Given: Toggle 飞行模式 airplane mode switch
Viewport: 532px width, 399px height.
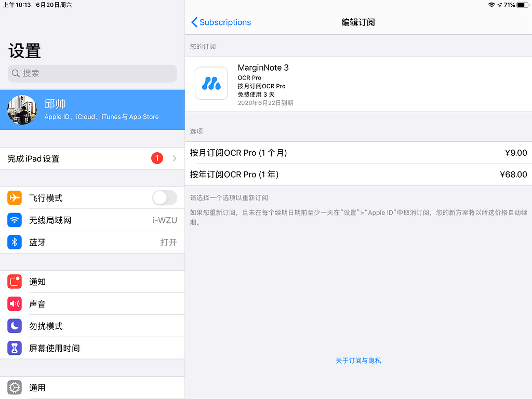Looking at the screenshot, I should [x=165, y=198].
